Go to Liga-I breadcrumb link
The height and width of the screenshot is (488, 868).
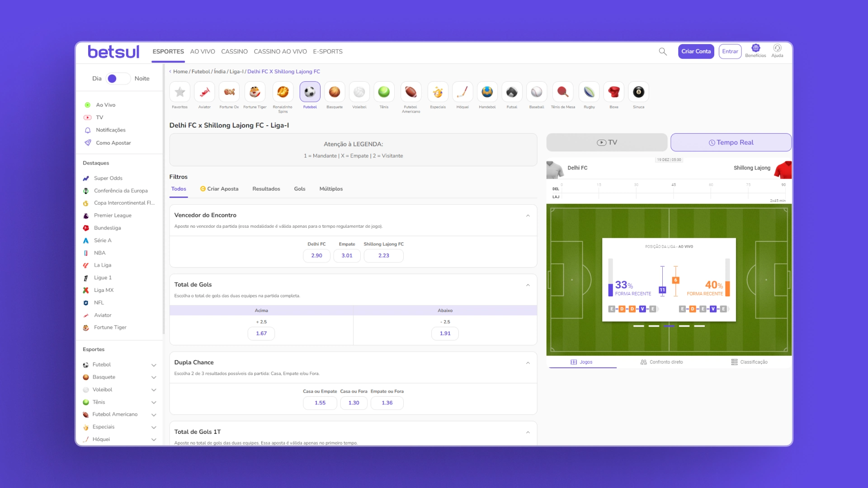click(x=236, y=72)
